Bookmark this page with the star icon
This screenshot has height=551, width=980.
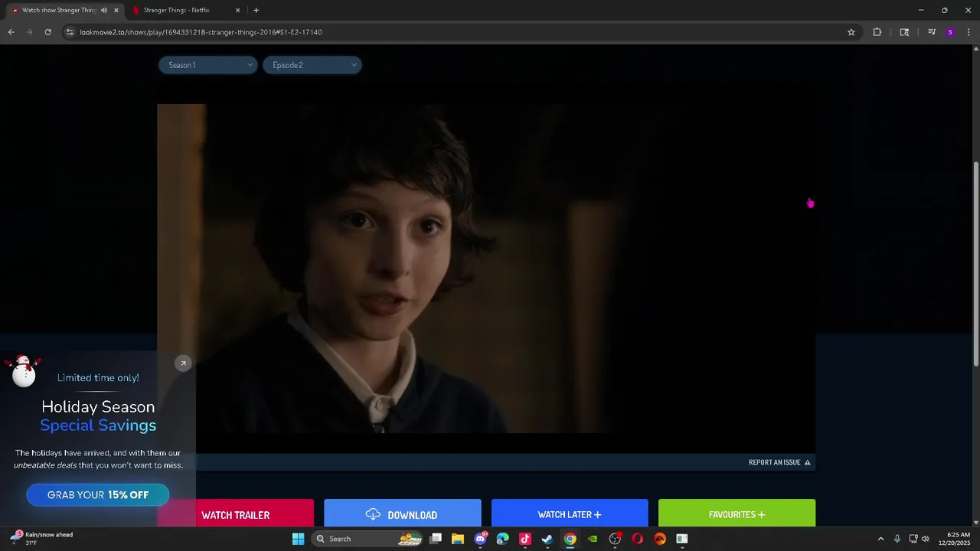851,32
